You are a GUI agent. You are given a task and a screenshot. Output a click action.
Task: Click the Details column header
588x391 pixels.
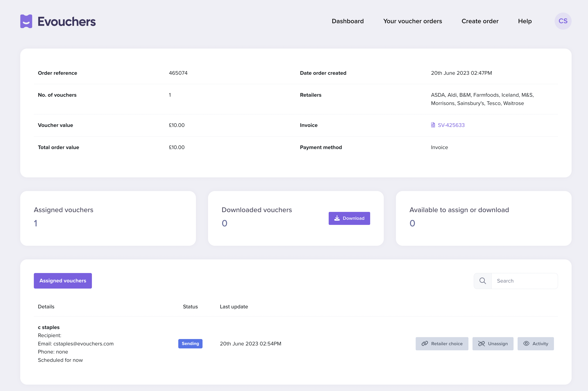coord(46,307)
